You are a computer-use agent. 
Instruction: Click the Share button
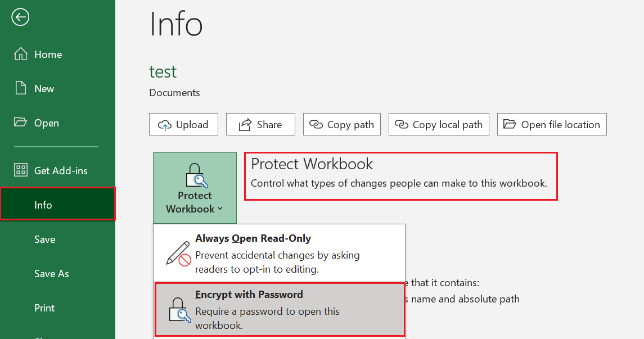[260, 124]
